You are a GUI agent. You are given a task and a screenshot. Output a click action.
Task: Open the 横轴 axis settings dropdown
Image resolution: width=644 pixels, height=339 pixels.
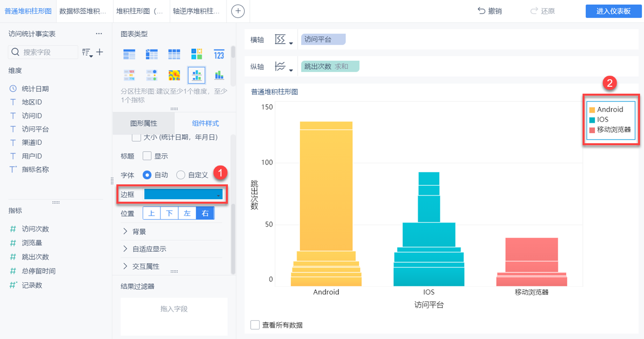pyautogui.click(x=284, y=40)
